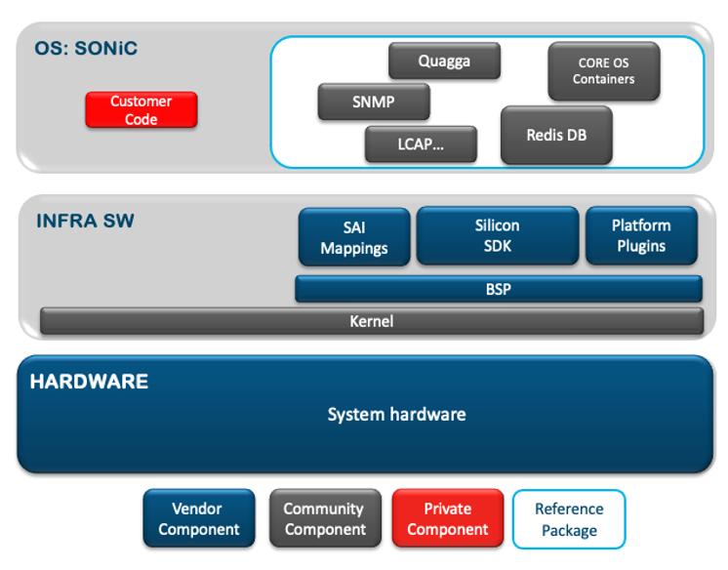Viewport: 728px width, 570px height.
Task: Click the SAI Mappings block
Action: click(x=353, y=237)
